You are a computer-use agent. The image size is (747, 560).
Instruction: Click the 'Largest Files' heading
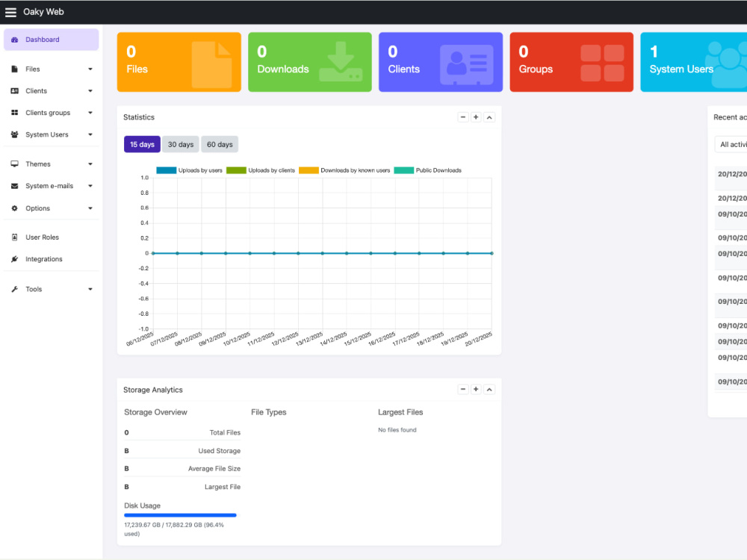[x=400, y=412]
